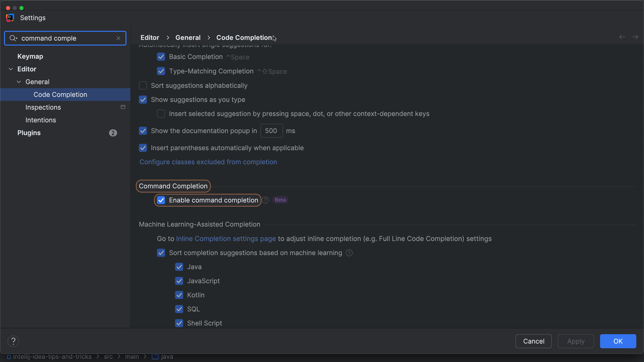Enable Sort suggestions alphabetically
The width and height of the screenshot is (644, 362).
pyautogui.click(x=143, y=85)
